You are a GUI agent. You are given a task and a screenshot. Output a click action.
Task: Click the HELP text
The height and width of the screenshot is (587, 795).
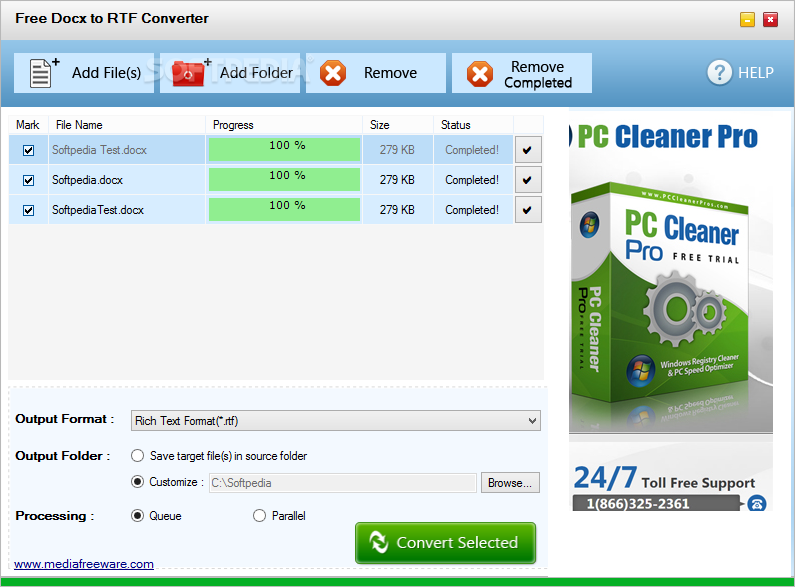(756, 73)
